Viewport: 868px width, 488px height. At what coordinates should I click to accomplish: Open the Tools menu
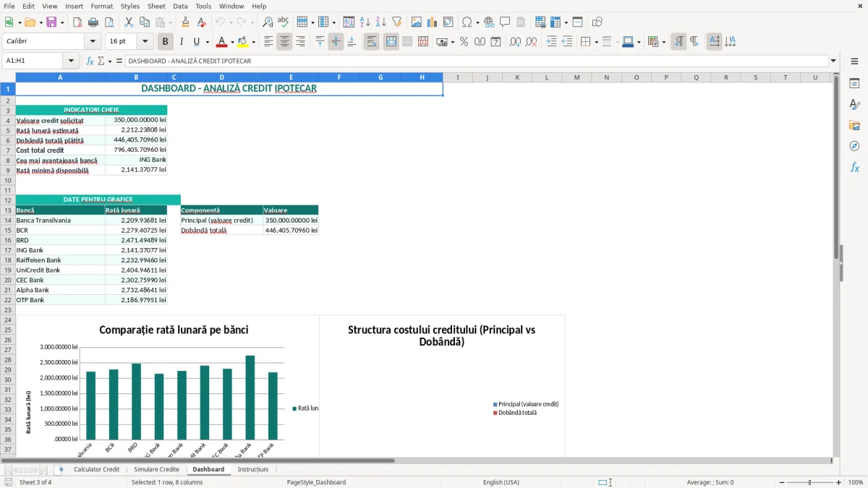(203, 6)
